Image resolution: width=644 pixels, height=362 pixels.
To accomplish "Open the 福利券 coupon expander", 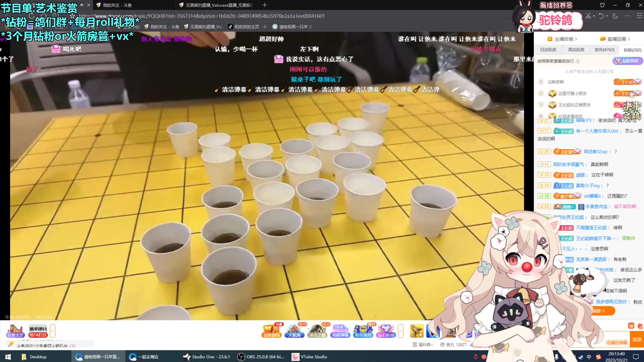I will (423, 345).
